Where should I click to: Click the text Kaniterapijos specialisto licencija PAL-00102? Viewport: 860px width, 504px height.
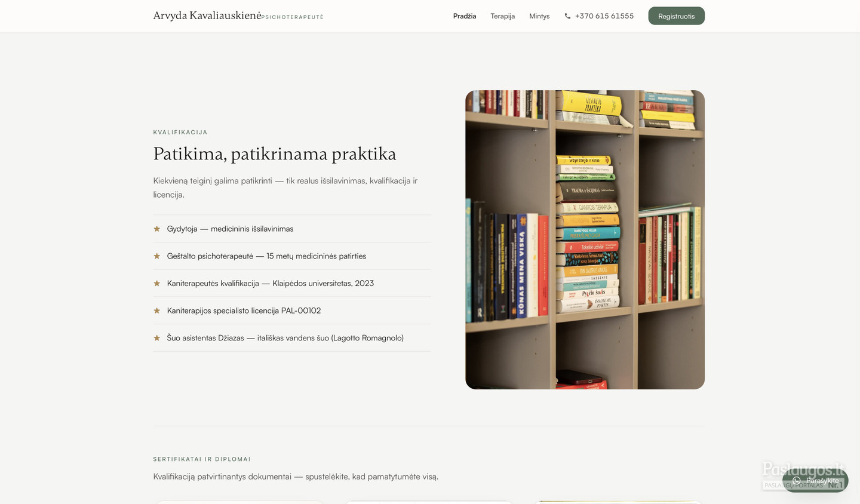point(244,311)
